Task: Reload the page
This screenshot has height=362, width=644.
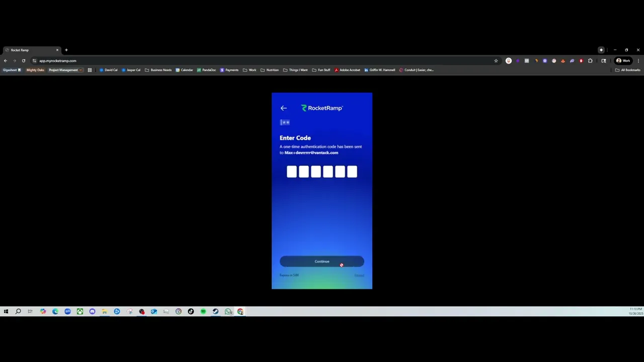Action: tap(24, 61)
